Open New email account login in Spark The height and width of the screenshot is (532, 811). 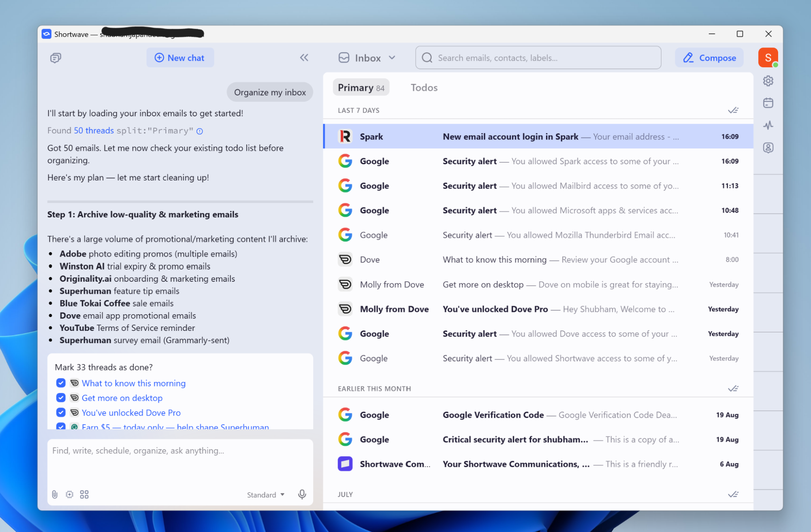[538, 137]
